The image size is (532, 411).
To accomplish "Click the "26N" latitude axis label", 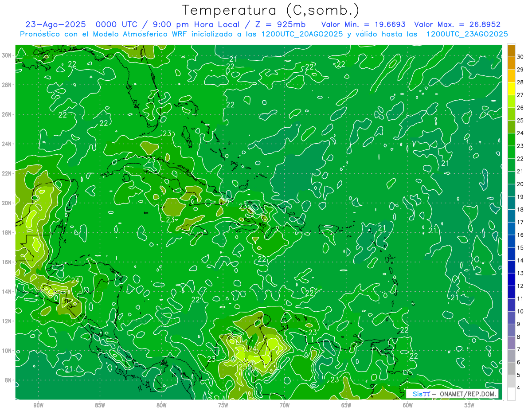I will tap(7, 114).
